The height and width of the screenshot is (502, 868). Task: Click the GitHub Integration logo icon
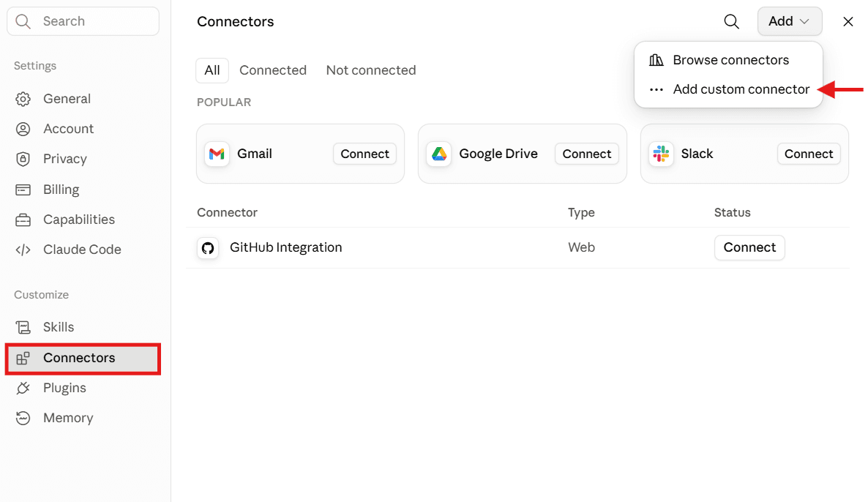point(208,248)
